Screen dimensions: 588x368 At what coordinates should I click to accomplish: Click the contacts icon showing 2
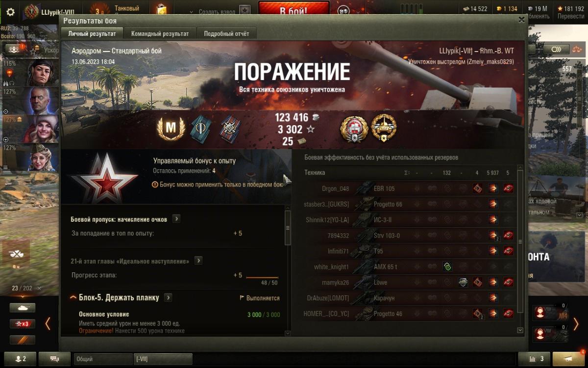click(20, 359)
